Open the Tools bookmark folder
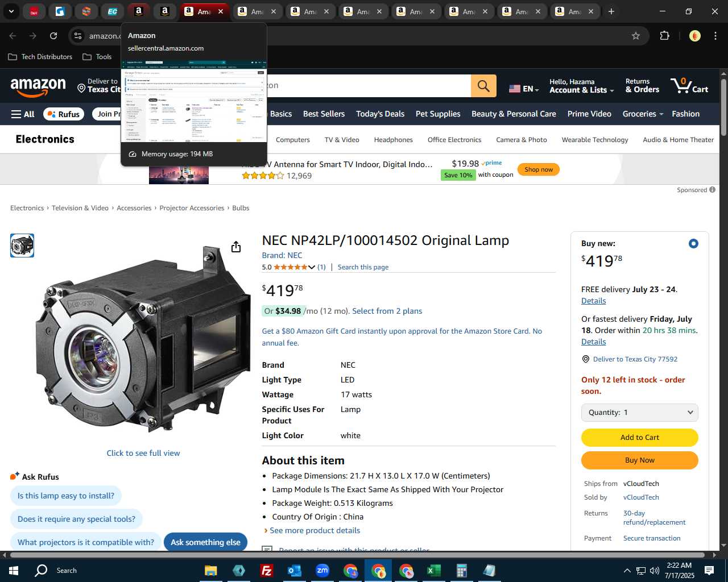Screen dimensions: 728x582 pyautogui.click(x=97, y=57)
